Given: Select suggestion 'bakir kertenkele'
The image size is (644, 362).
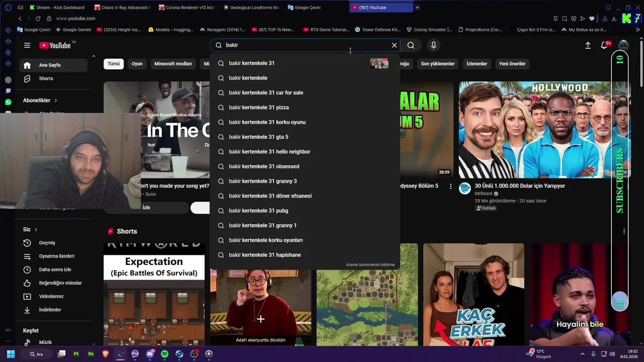Looking at the screenshot, I should point(305,78).
